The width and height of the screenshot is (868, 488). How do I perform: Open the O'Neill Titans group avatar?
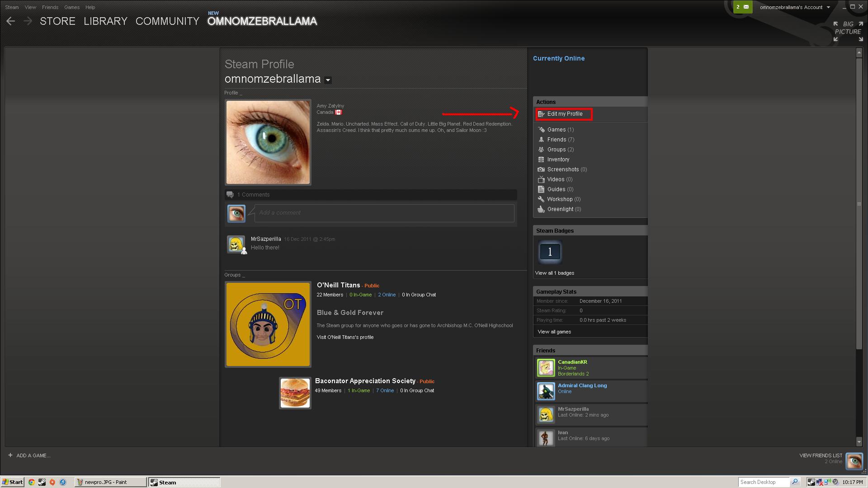pyautogui.click(x=268, y=324)
